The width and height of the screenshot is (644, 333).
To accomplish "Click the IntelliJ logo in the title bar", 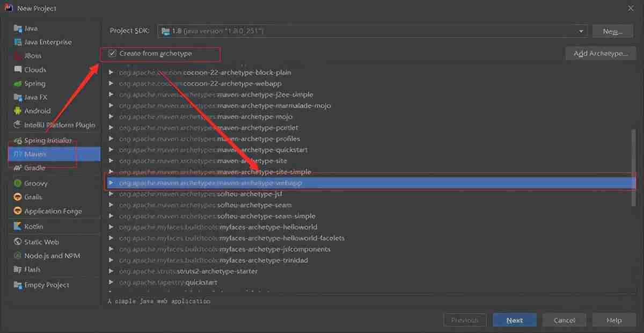I will tap(9, 8).
